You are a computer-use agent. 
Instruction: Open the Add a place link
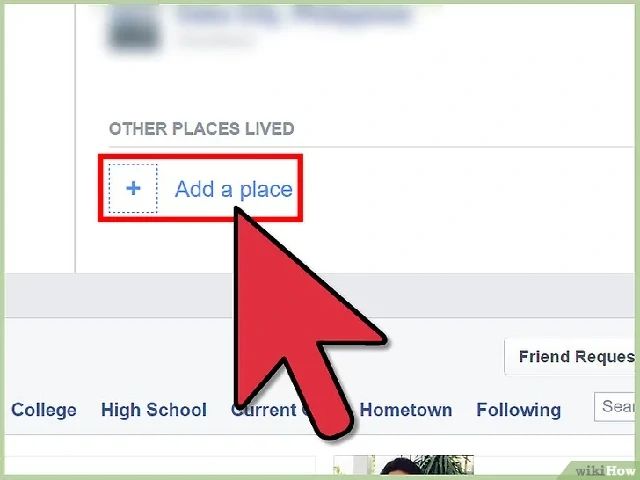pos(233,189)
